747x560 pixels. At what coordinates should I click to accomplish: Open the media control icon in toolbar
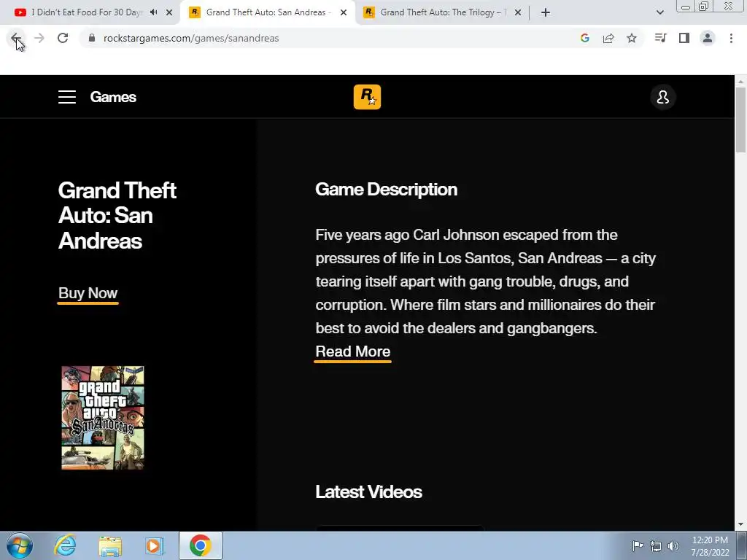click(x=660, y=38)
